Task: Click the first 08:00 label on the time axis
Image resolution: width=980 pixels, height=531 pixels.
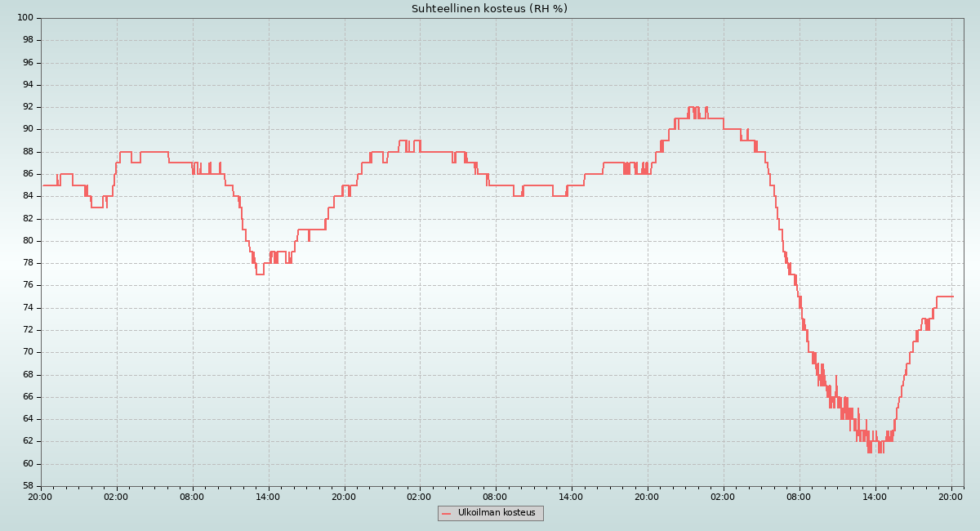Action: point(193,496)
